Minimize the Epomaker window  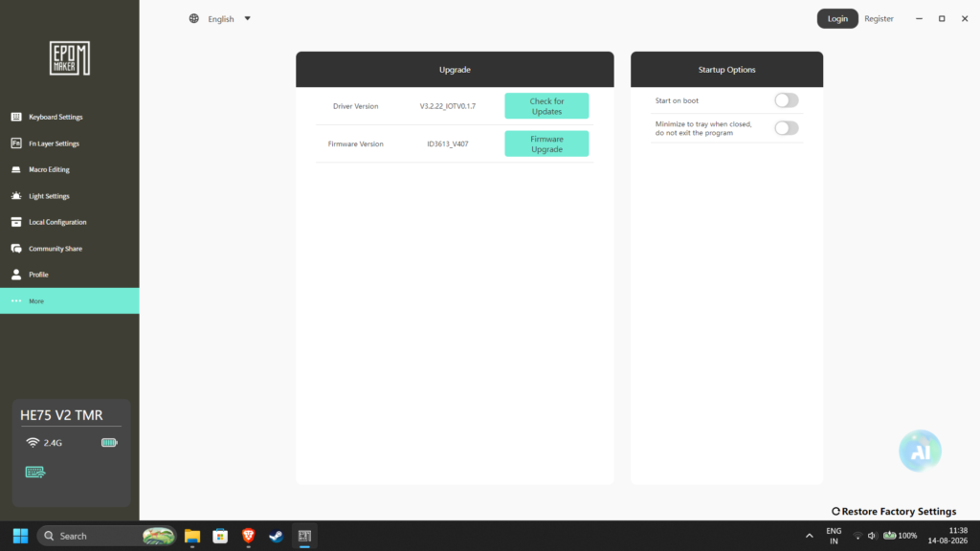click(919, 19)
